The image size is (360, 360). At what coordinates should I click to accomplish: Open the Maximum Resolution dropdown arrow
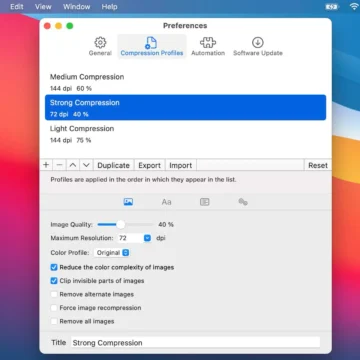147,238
